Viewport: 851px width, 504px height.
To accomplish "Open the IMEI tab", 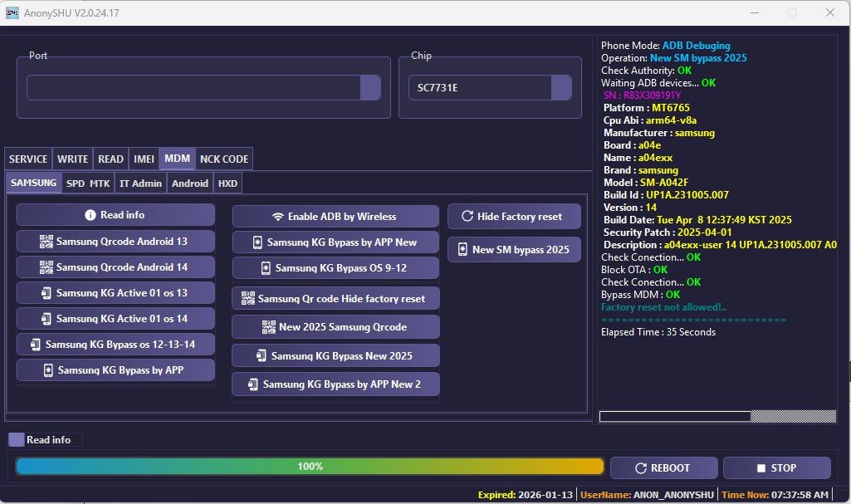I will [x=144, y=159].
